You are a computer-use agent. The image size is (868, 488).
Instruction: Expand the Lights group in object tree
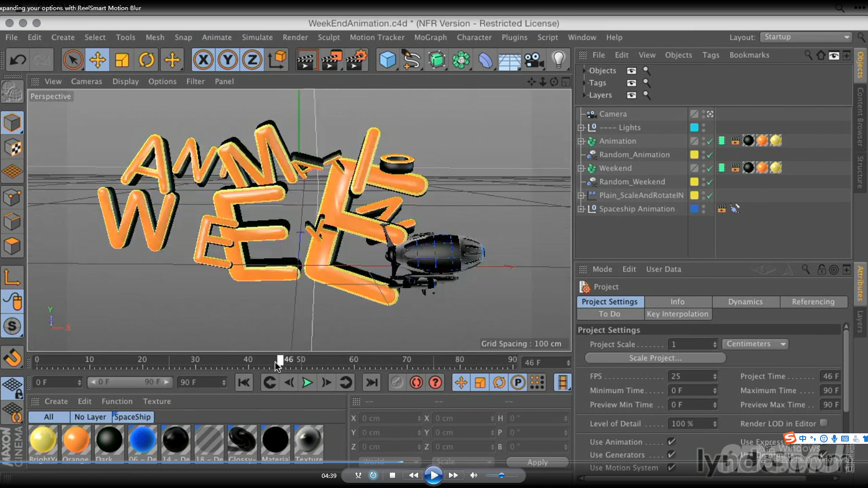[581, 128]
